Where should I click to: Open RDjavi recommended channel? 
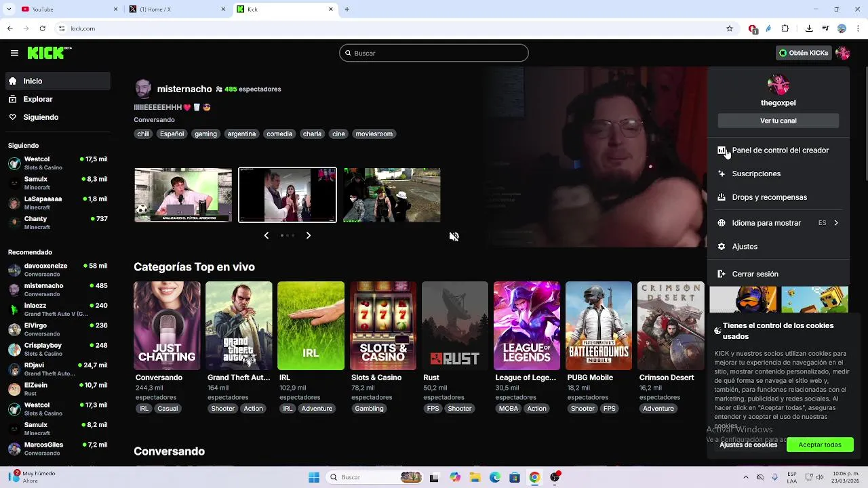[58, 369]
